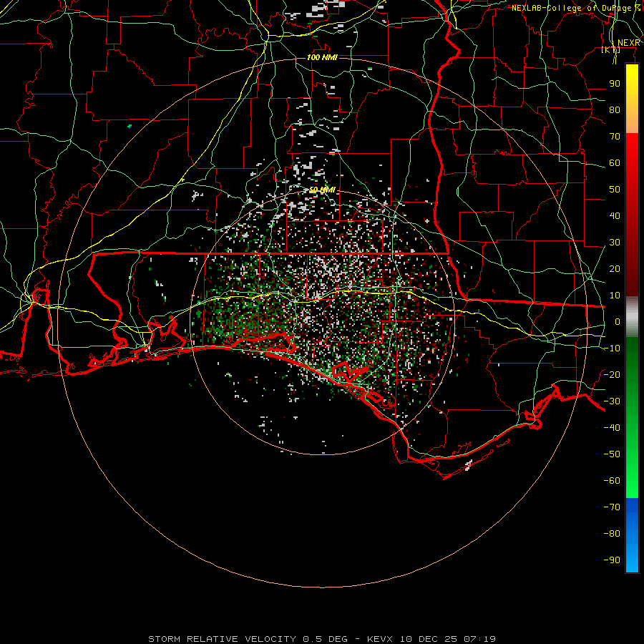Click the 0 value on the velocity scale
This screenshot has height=644, width=644.
click(618, 321)
